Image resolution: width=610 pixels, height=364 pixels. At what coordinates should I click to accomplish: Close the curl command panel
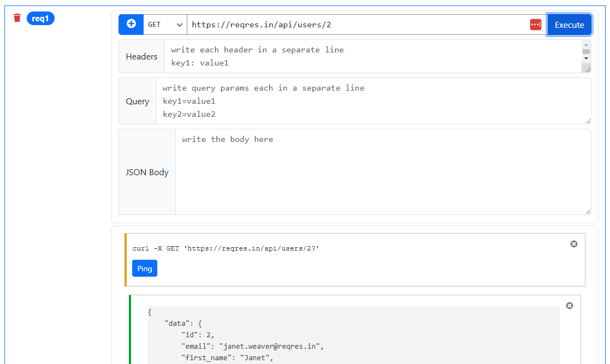pos(574,244)
